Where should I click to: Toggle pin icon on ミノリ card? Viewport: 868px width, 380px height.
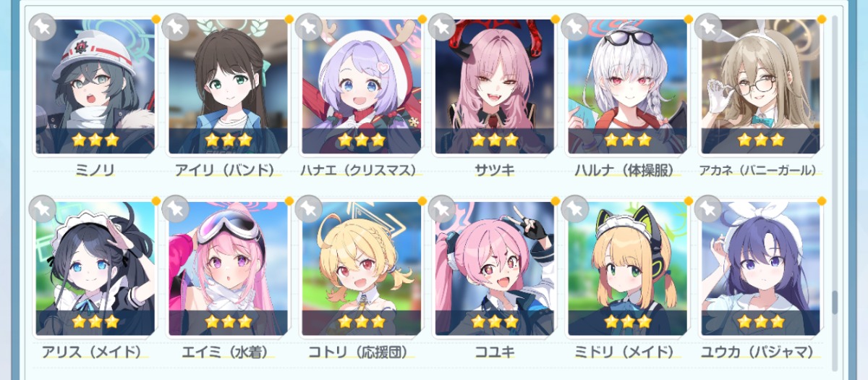point(43,28)
